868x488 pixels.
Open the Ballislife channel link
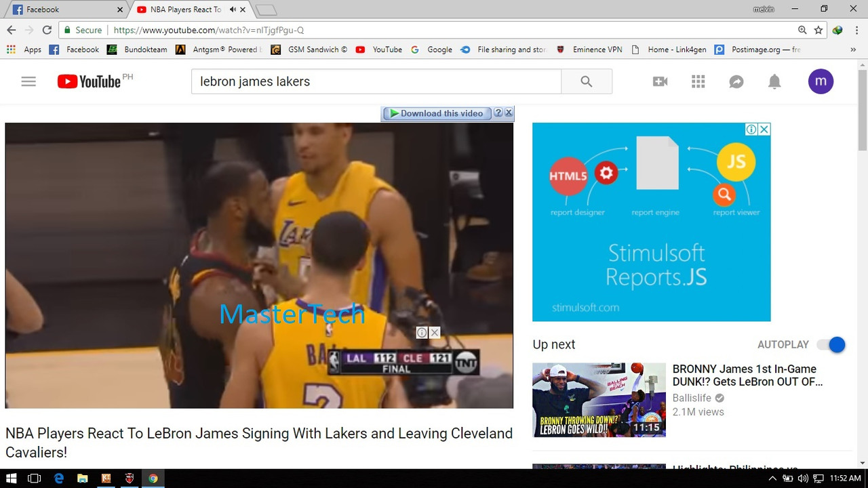pos(692,398)
